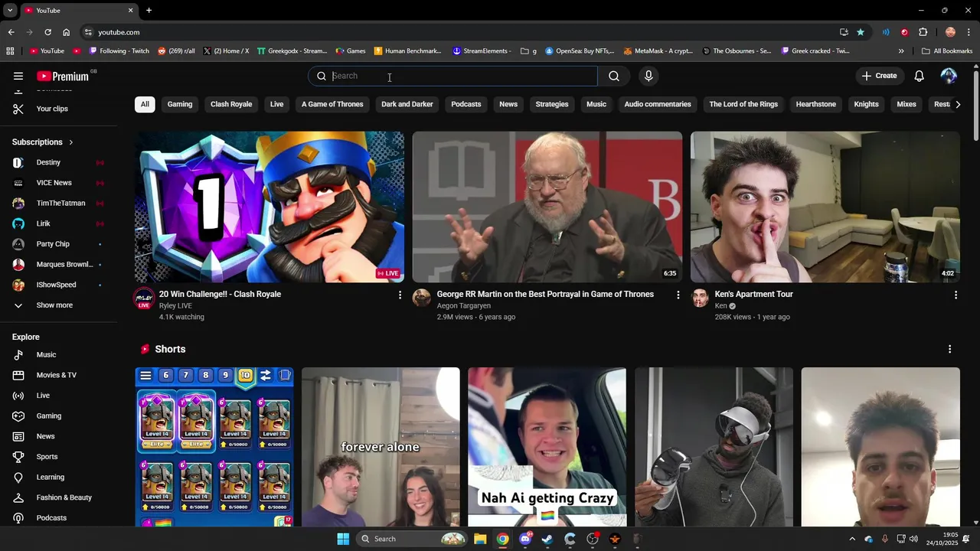The height and width of the screenshot is (551, 980).
Task: Click the magnifier search button
Action: click(614, 76)
